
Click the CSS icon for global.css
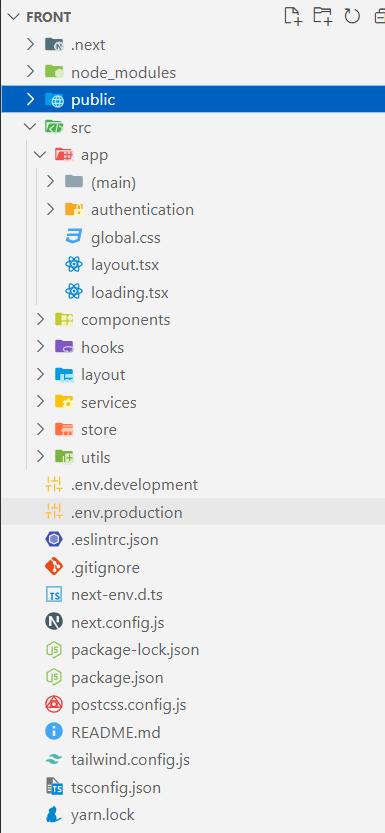tap(74, 236)
